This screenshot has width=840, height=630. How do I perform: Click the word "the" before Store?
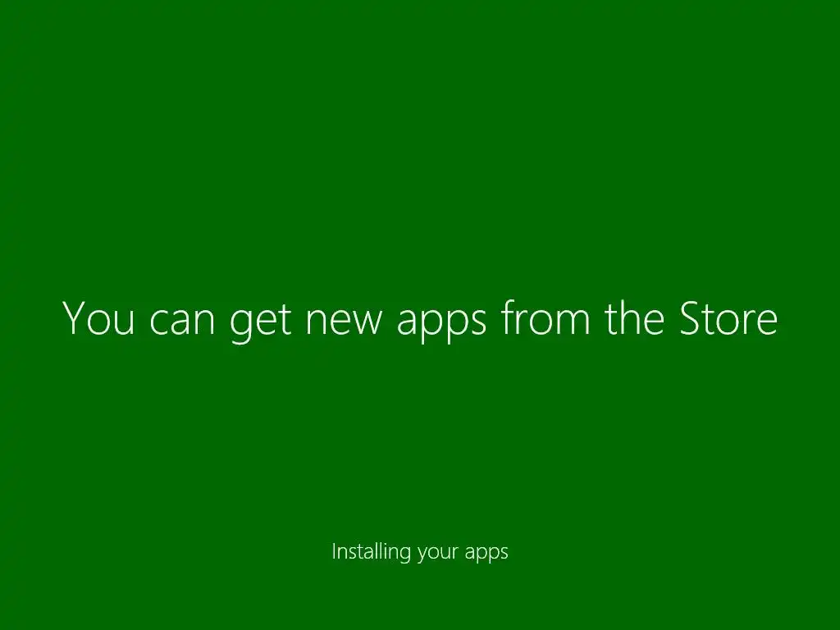coord(635,317)
